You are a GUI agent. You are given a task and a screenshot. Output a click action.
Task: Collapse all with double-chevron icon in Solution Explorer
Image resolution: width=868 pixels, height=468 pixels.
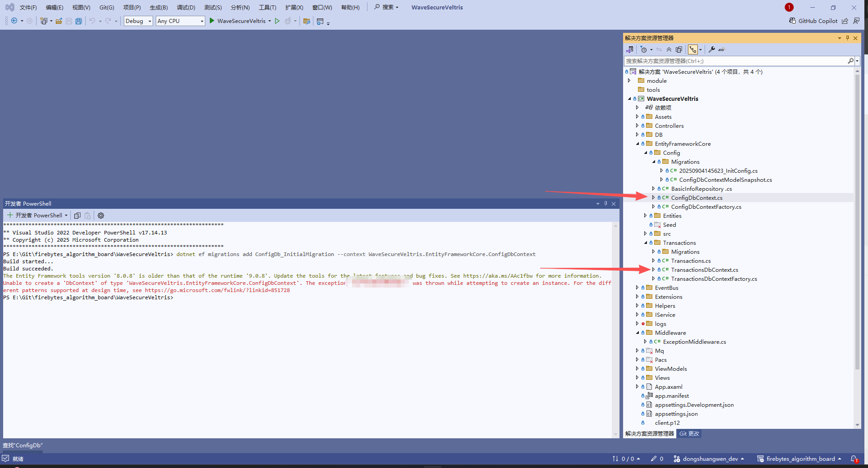(669, 49)
